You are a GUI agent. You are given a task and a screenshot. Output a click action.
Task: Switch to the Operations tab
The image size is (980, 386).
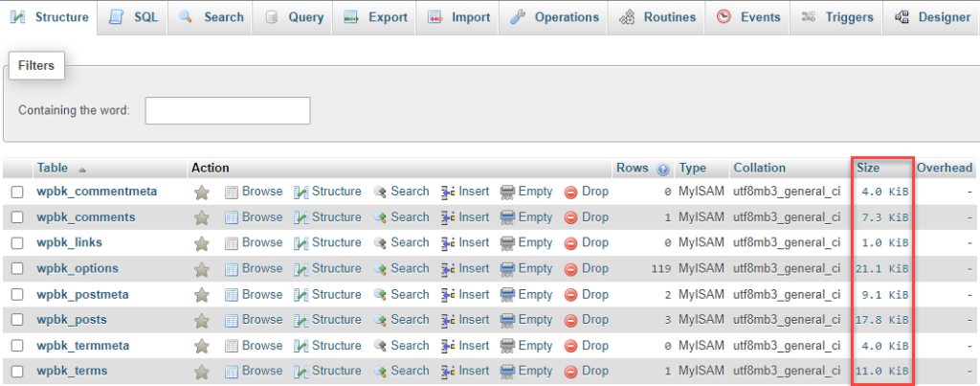(x=554, y=17)
